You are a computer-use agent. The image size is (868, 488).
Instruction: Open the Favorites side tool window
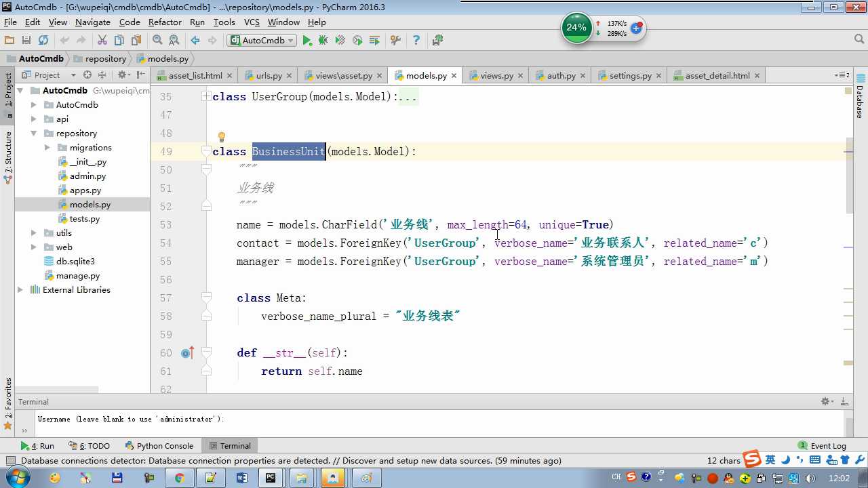tap(8, 403)
